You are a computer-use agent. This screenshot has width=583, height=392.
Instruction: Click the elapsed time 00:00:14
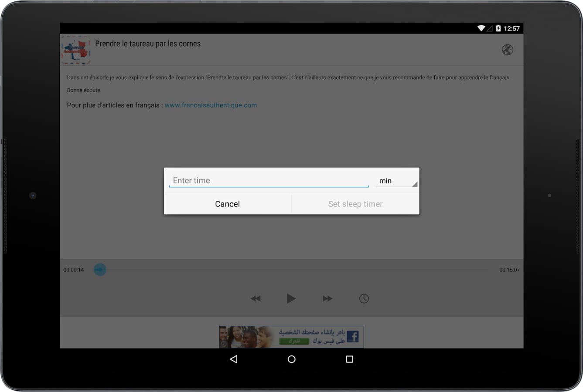pos(74,270)
